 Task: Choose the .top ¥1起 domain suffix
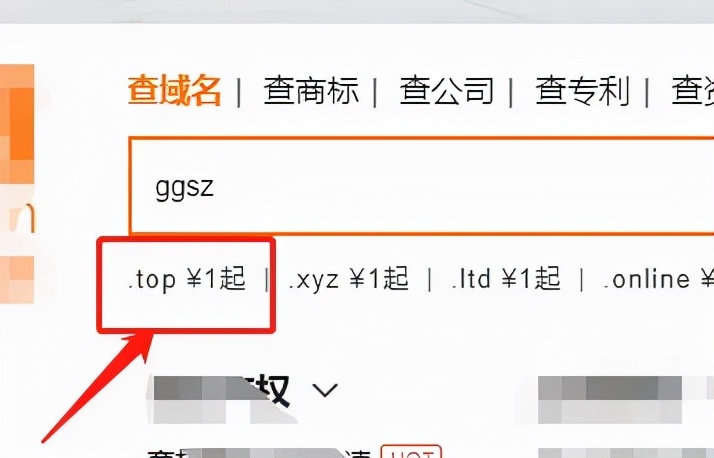tap(187, 279)
